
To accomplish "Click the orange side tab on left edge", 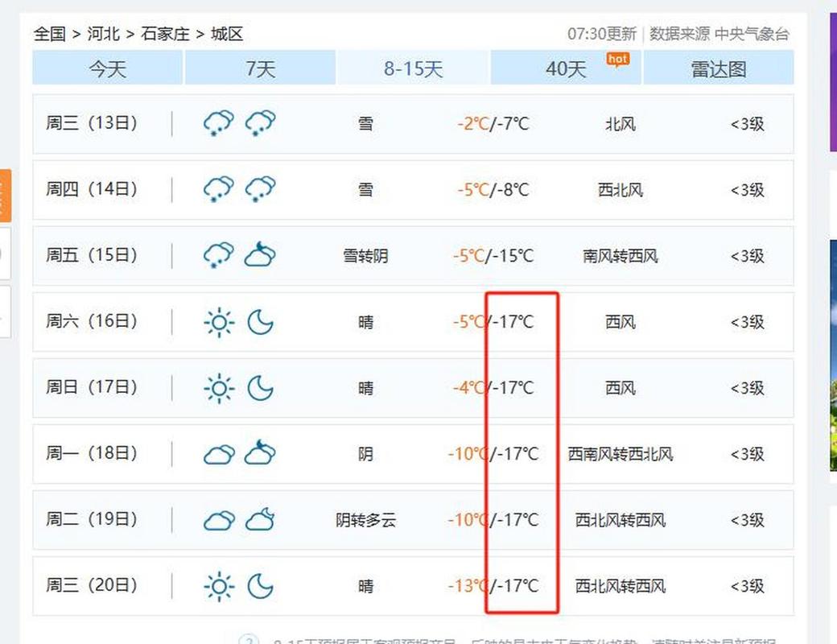I will 6,196.
